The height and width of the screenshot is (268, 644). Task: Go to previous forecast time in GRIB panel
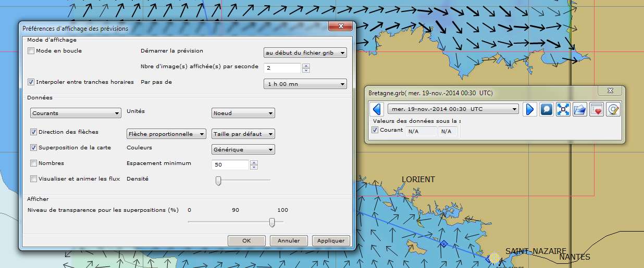(377, 109)
